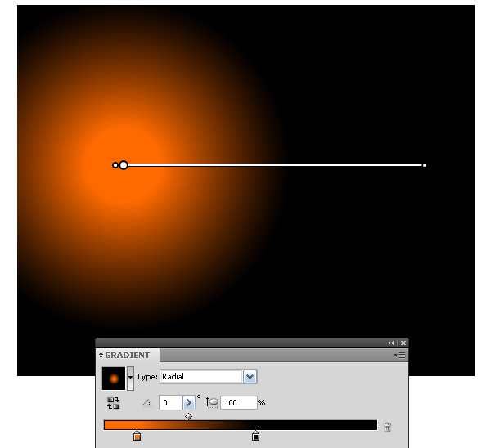Viewport: 491px width, 448px height.
Task: Select the black gradient color stop
Action: coord(255,436)
